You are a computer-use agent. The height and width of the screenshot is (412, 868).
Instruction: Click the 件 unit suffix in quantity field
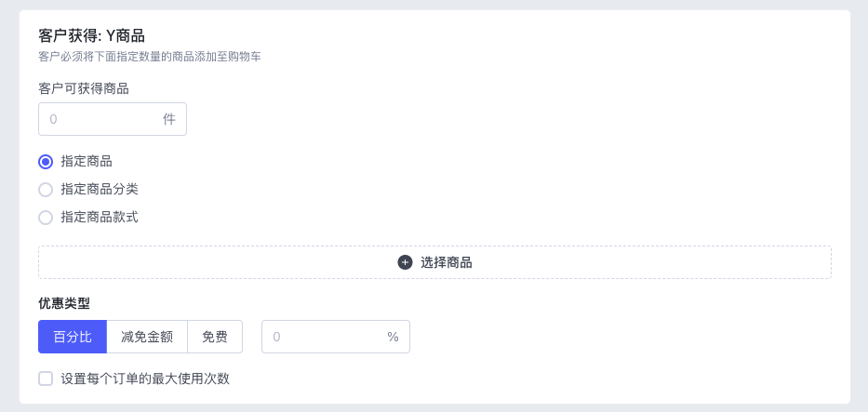[168, 119]
